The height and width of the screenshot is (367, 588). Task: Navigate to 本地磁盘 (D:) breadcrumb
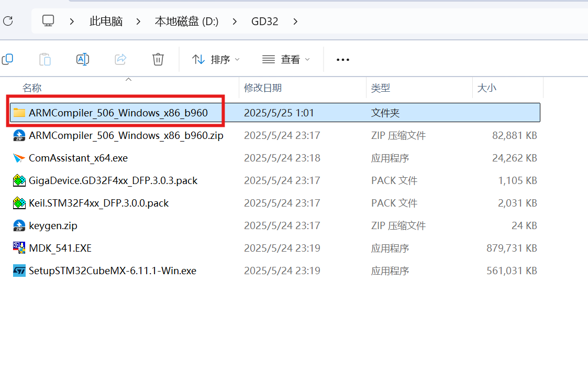[186, 21]
